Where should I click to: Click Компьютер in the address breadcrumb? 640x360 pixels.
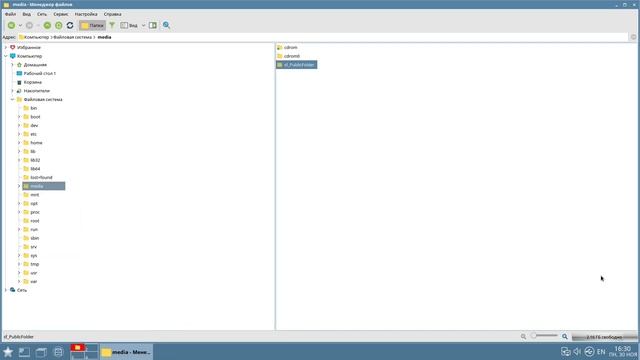(x=36, y=37)
